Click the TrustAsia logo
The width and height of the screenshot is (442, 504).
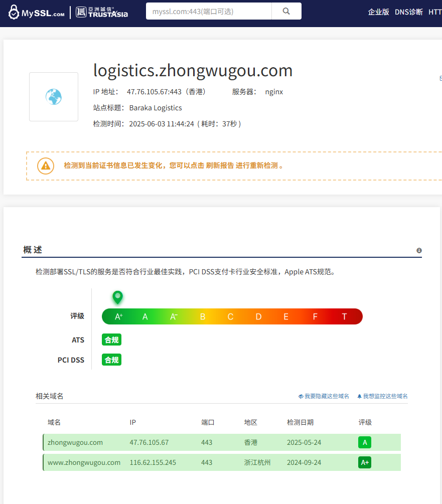[101, 12]
